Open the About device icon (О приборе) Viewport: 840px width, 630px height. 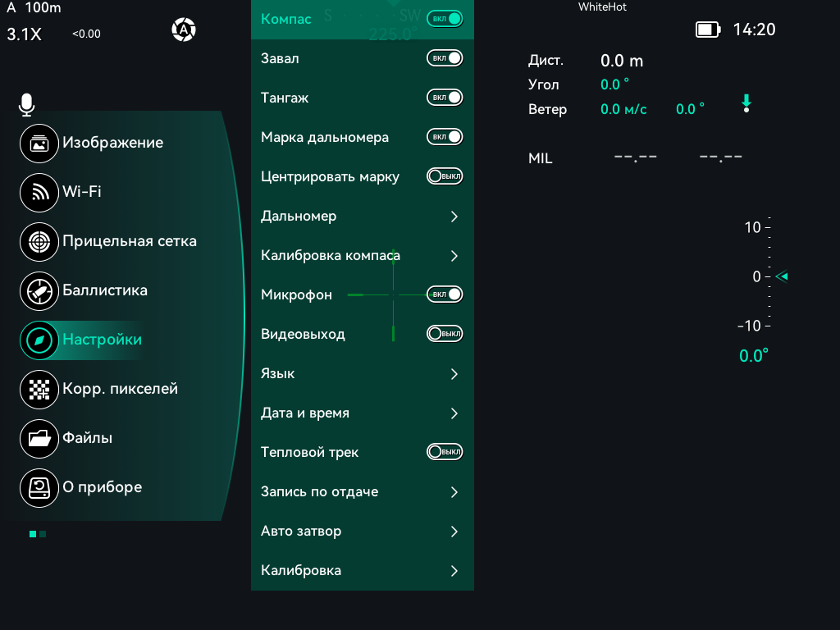[x=39, y=488]
